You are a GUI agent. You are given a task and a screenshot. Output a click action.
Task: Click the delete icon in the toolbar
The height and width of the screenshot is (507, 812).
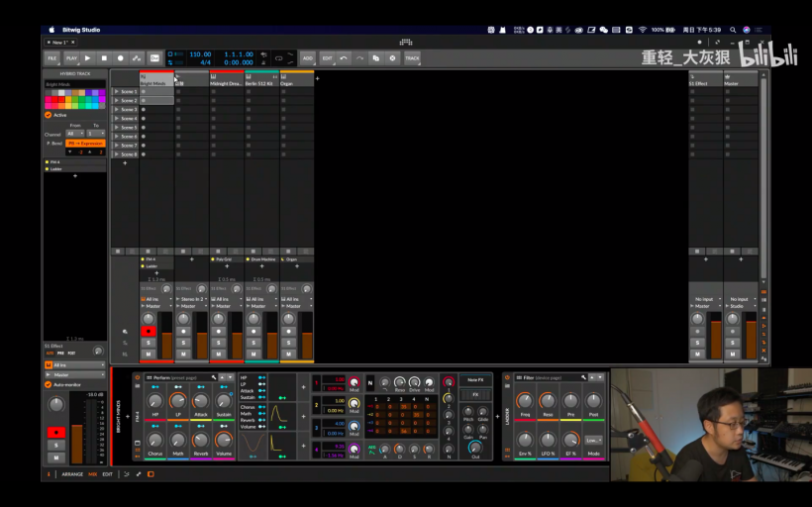point(392,58)
